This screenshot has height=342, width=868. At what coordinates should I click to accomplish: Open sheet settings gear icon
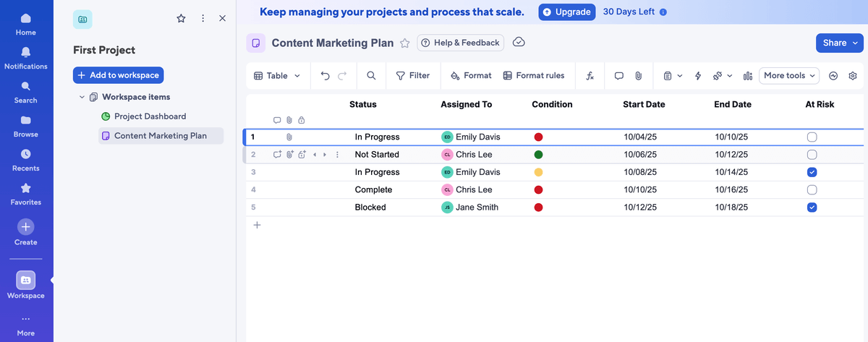coord(853,75)
